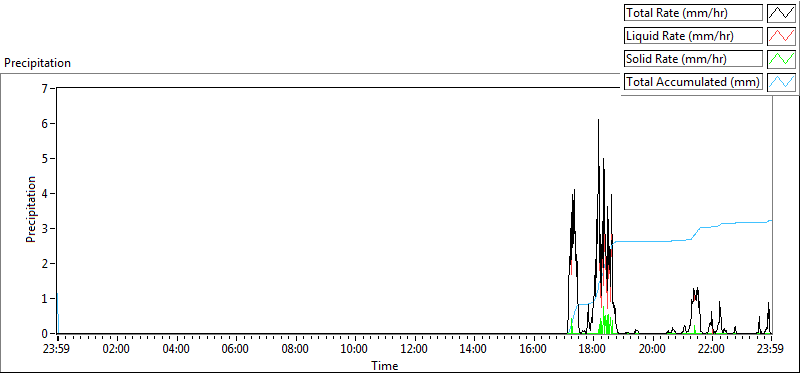Click the 16:00 time axis label
The width and height of the screenshot is (800, 373).
pos(534,350)
